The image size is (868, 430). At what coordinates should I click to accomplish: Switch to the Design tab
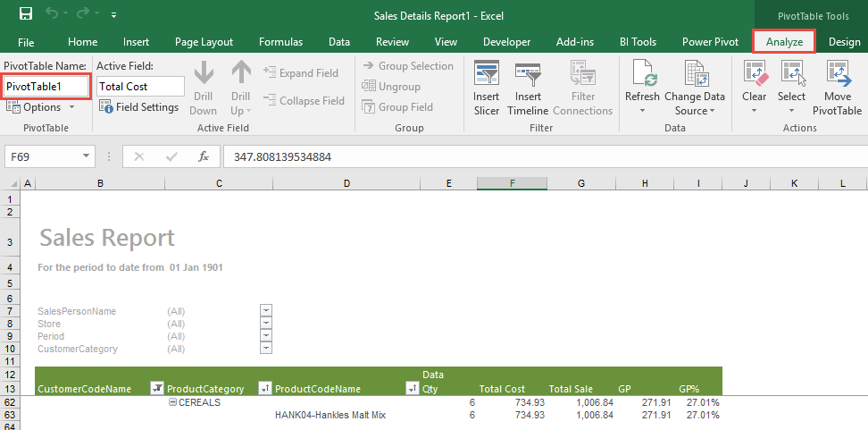point(844,42)
